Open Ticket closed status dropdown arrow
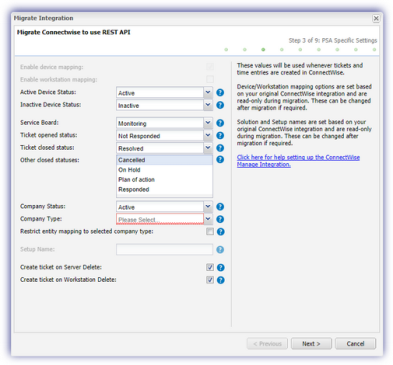 208,148
